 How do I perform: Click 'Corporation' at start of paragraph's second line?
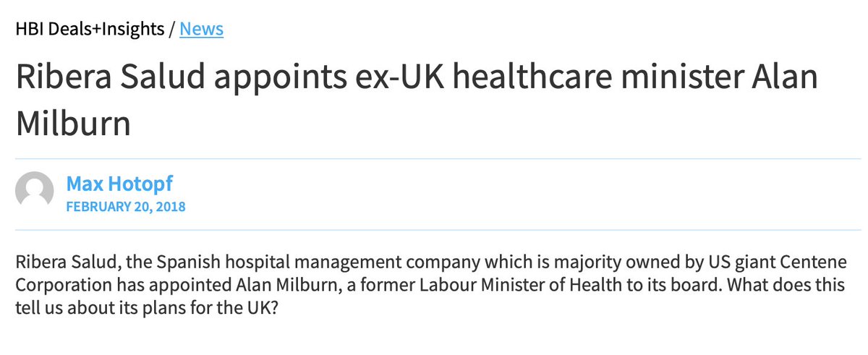tap(52, 283)
